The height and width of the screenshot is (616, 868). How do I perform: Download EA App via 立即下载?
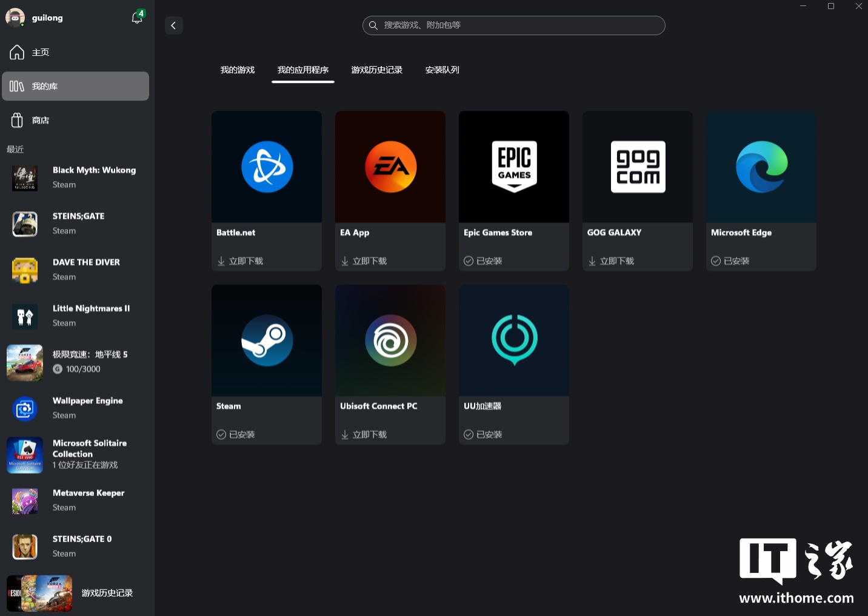364,261
